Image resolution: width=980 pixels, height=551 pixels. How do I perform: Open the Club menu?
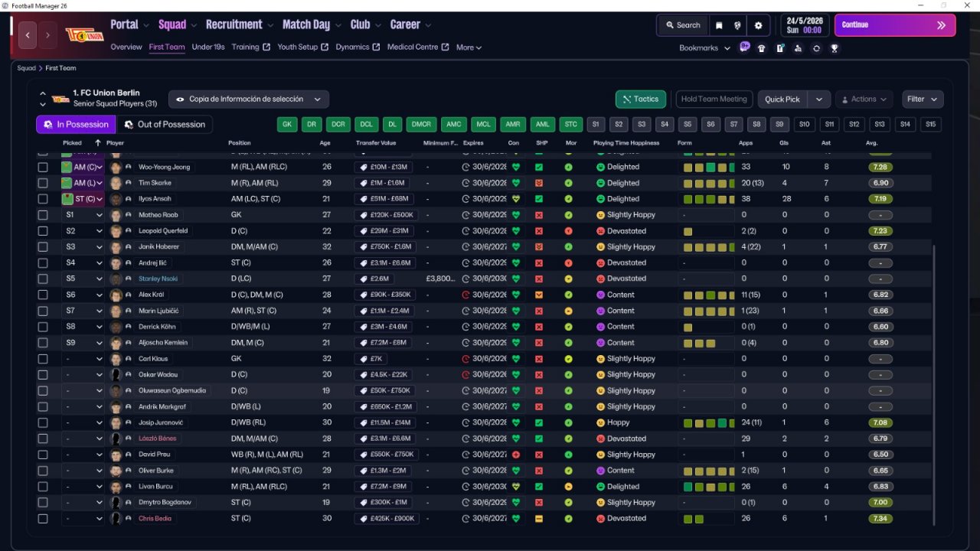tap(366, 24)
